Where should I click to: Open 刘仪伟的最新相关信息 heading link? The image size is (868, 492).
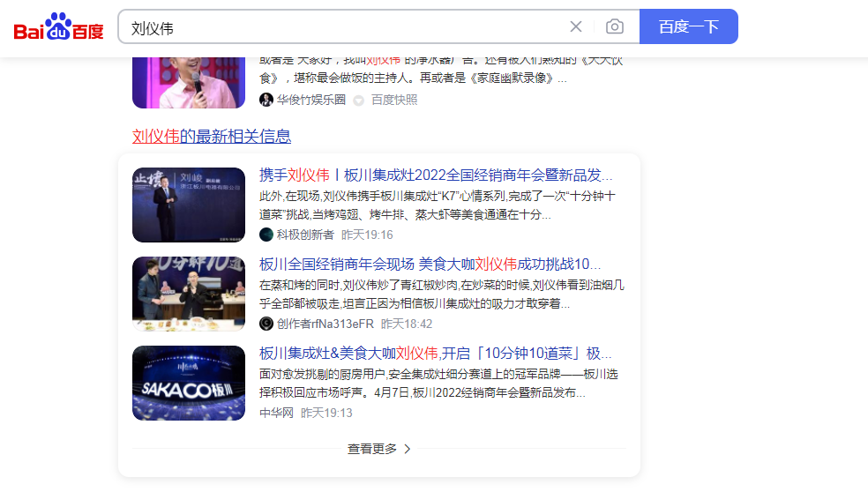(x=212, y=136)
